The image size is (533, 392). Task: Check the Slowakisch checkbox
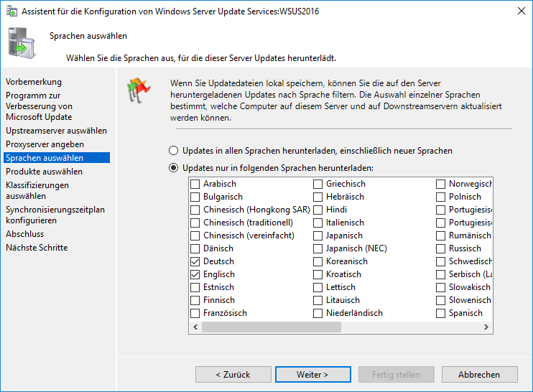tap(440, 287)
